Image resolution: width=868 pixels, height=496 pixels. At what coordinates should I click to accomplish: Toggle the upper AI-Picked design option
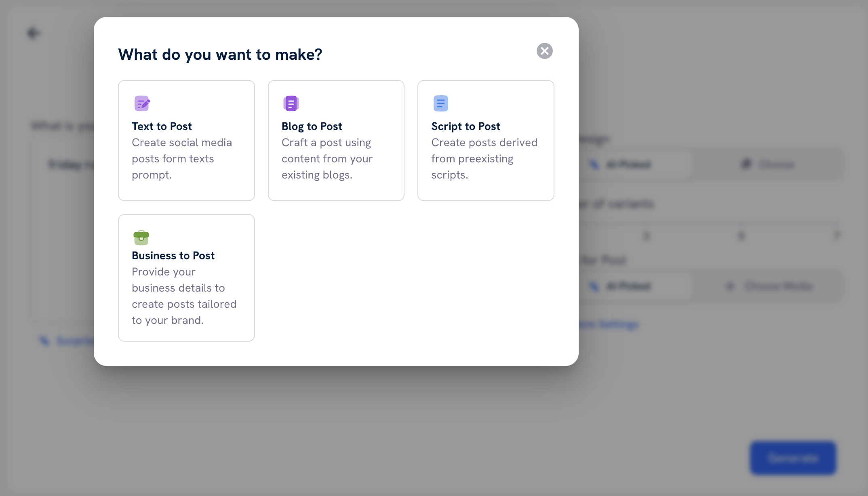pyautogui.click(x=628, y=165)
